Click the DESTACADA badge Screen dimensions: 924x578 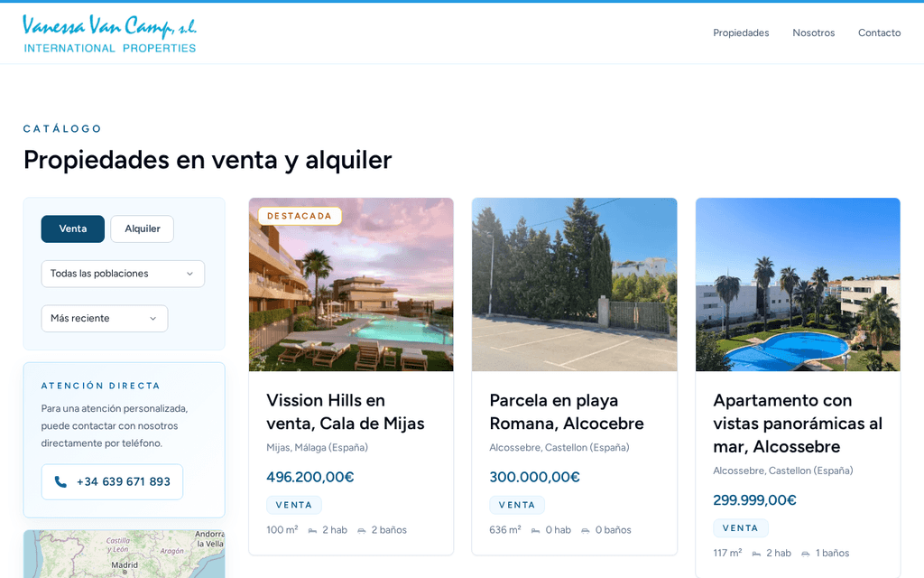pos(300,216)
